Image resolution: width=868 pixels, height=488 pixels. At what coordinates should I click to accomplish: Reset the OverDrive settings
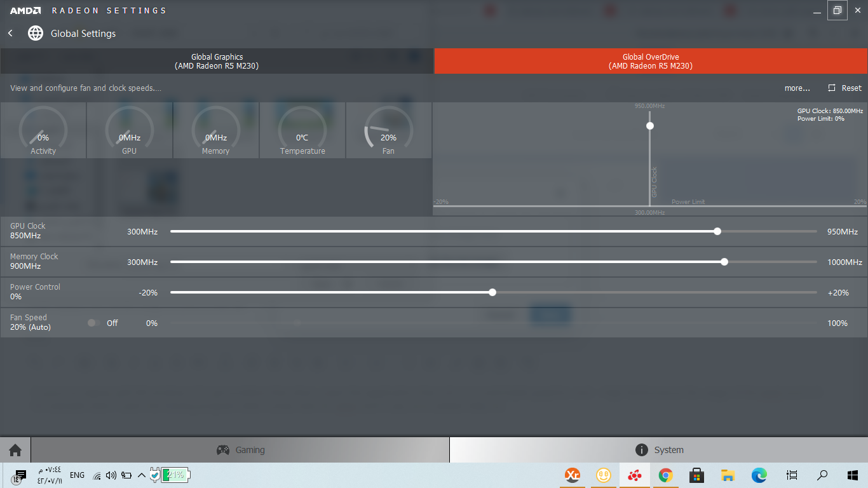[x=845, y=88]
